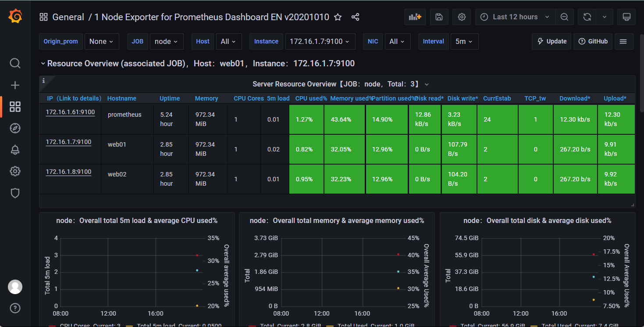
Task: Open dashboard settings gear in the top bar
Action: 462,17
